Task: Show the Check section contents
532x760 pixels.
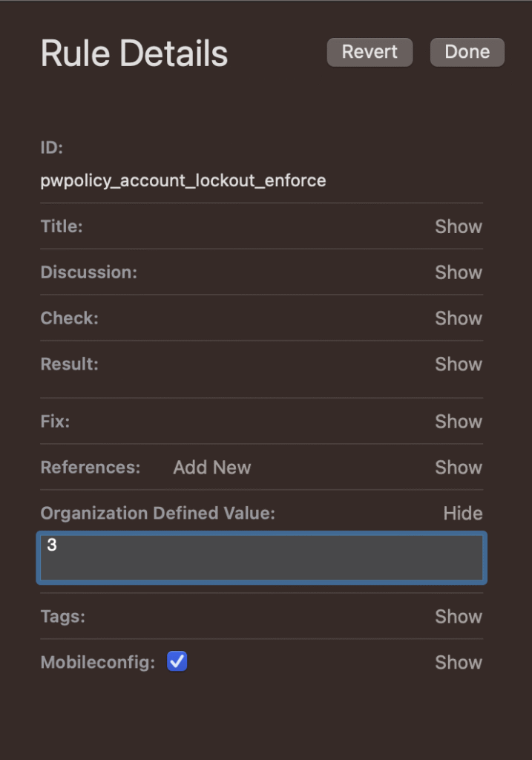Action: [458, 318]
